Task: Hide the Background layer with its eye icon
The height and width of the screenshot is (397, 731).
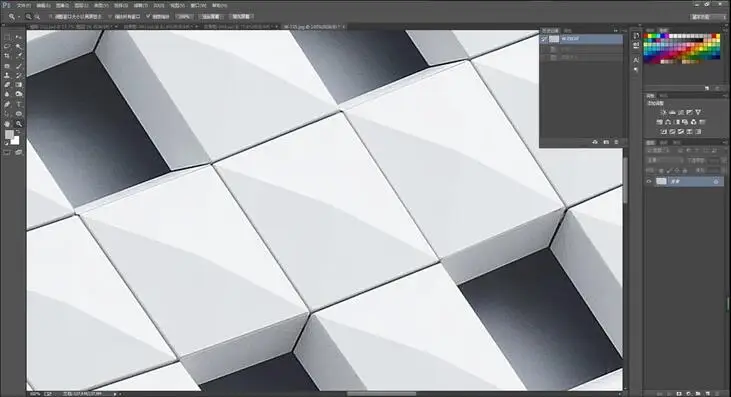Action: pos(649,182)
